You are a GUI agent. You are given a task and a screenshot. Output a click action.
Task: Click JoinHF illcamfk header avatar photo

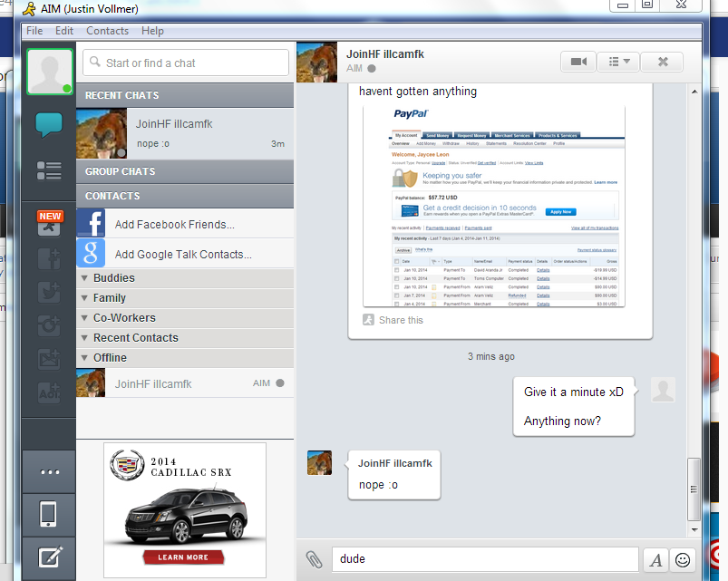[x=316, y=63]
